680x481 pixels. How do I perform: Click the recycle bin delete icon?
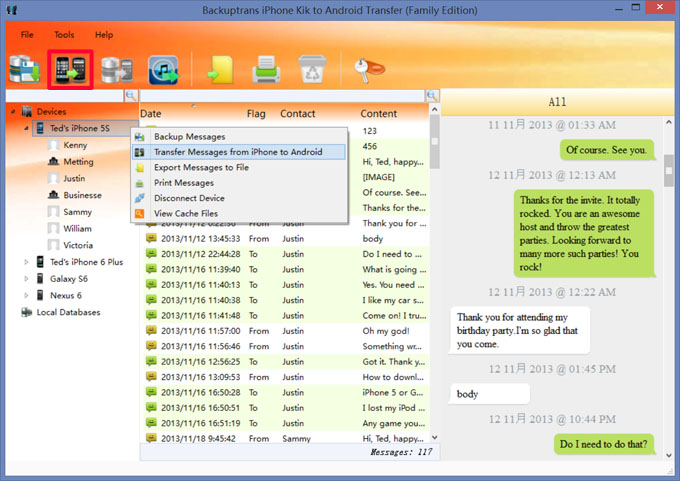tap(311, 69)
